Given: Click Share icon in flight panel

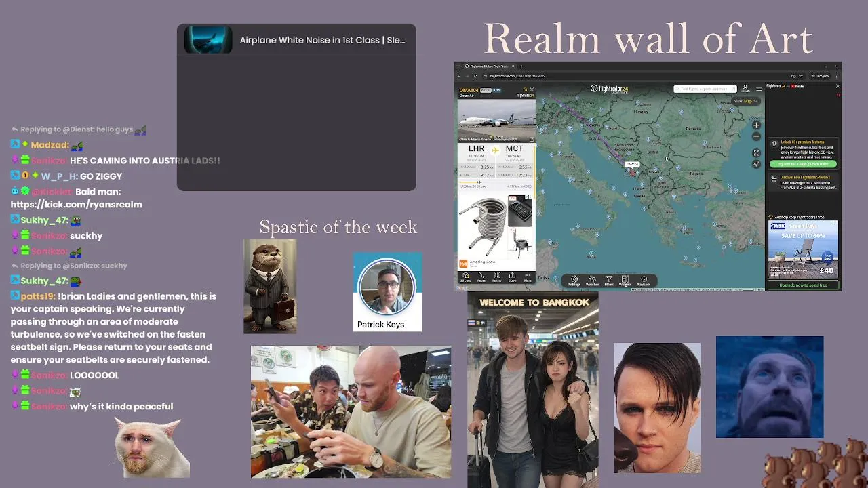Looking at the screenshot, I should [513, 277].
